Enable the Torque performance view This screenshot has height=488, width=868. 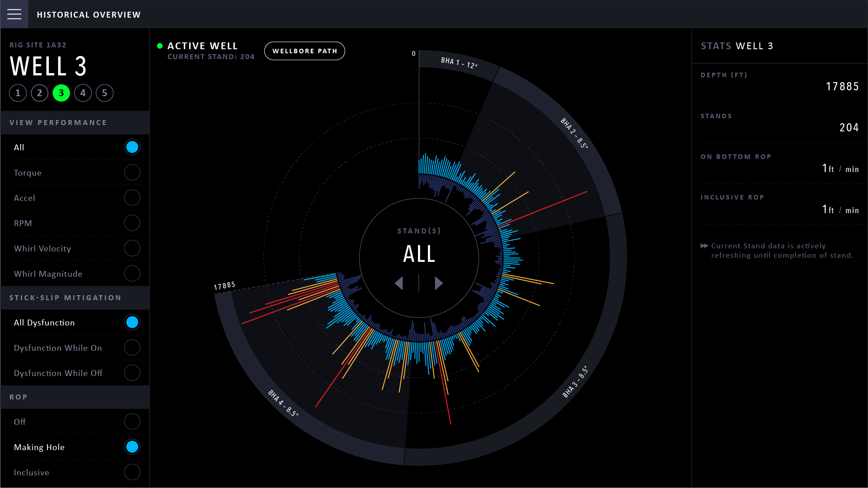[x=132, y=172]
